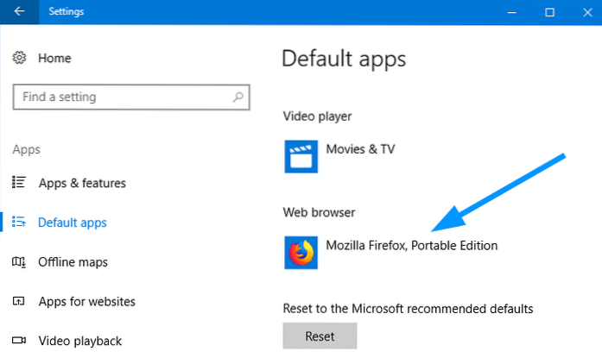The image size is (602, 364).
Task: Select Default apps in sidebar
Action: pyautogui.click(x=73, y=223)
